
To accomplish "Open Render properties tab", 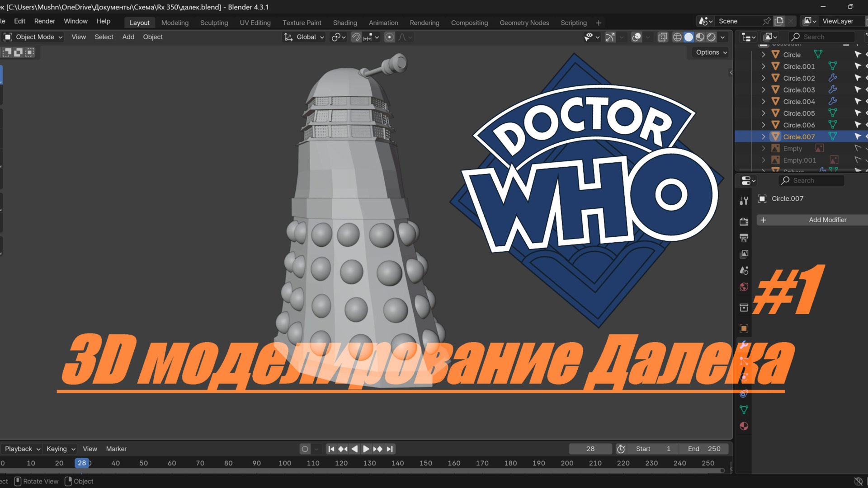I will point(744,221).
